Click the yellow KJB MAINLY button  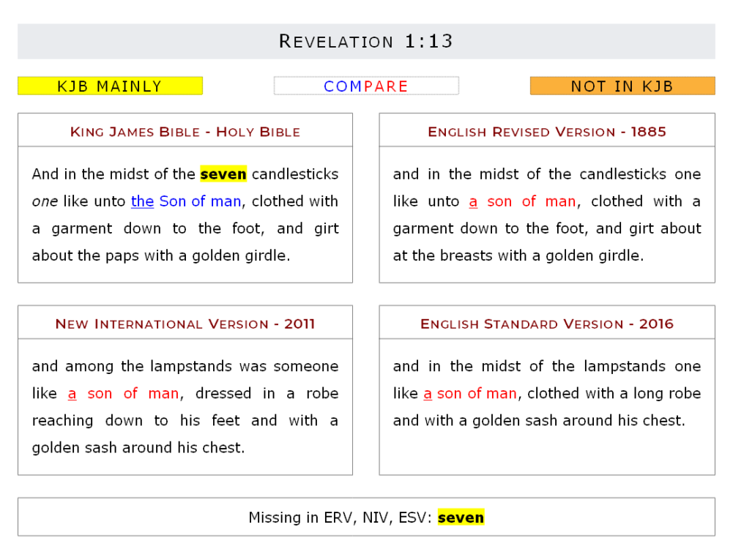(x=110, y=86)
